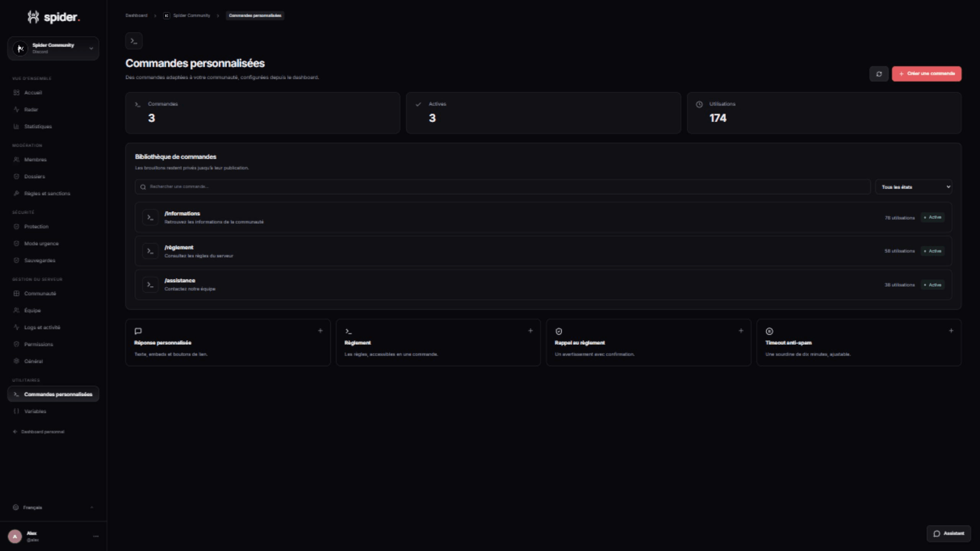Click the Mode urgence icon
The width and height of the screenshot is (980, 551).
pyautogui.click(x=16, y=243)
